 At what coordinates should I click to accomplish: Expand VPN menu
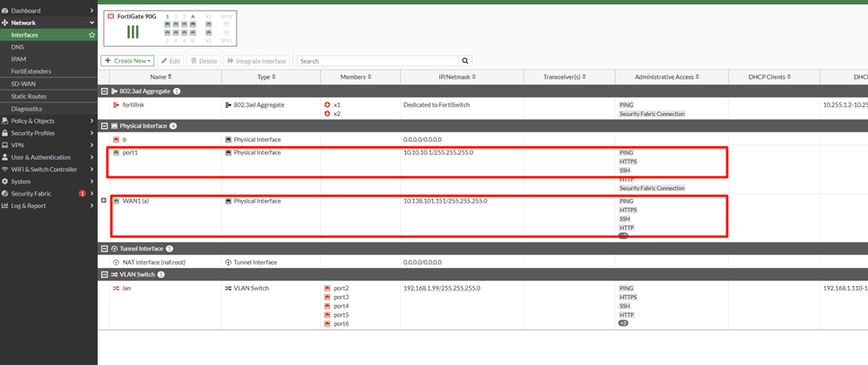click(48, 145)
